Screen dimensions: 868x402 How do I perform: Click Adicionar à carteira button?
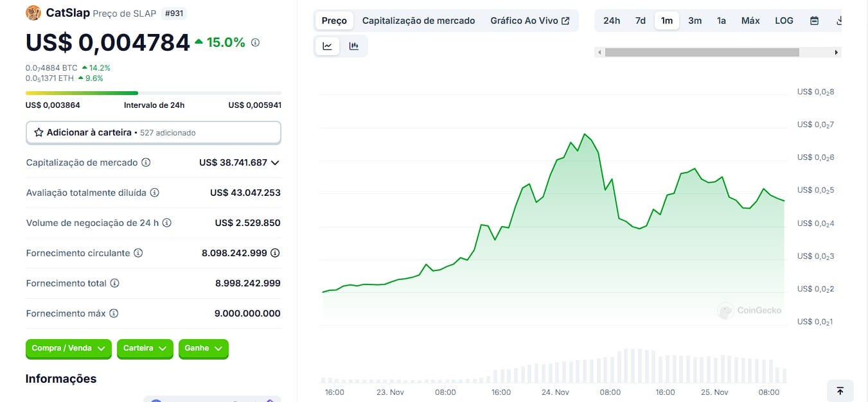[x=154, y=132]
